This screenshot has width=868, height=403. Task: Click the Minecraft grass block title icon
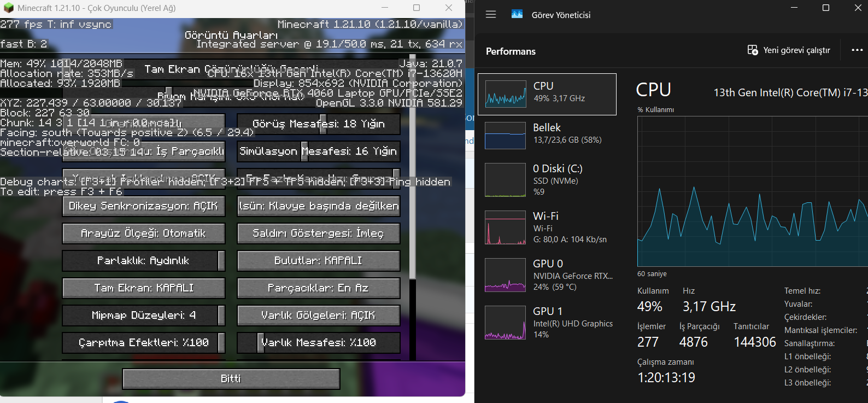[x=8, y=8]
